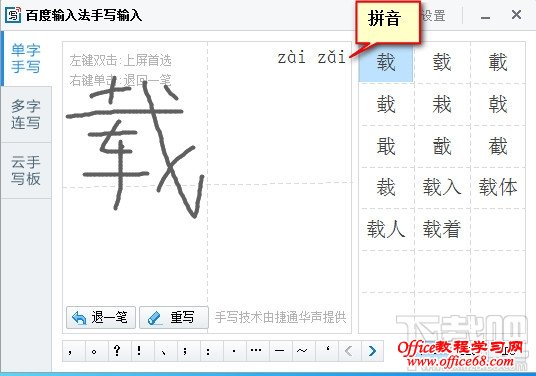Choose the word candidate 载入
This screenshot has height=376, width=536.
442,187
